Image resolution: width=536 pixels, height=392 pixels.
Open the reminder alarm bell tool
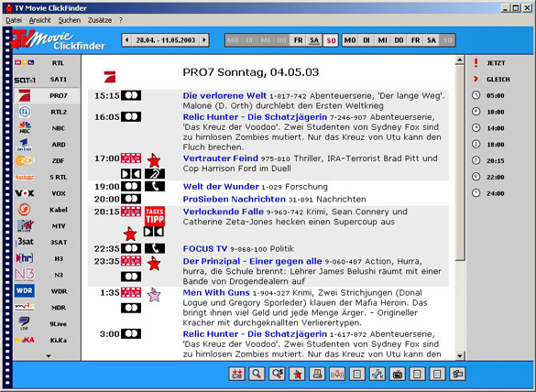[337, 374]
